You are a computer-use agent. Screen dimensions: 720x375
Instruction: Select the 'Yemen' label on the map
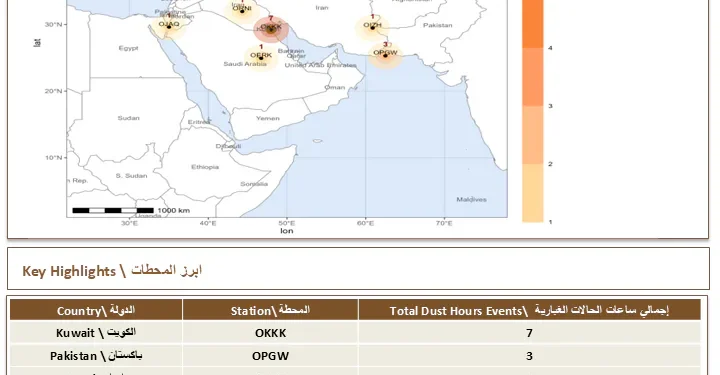[268, 118]
